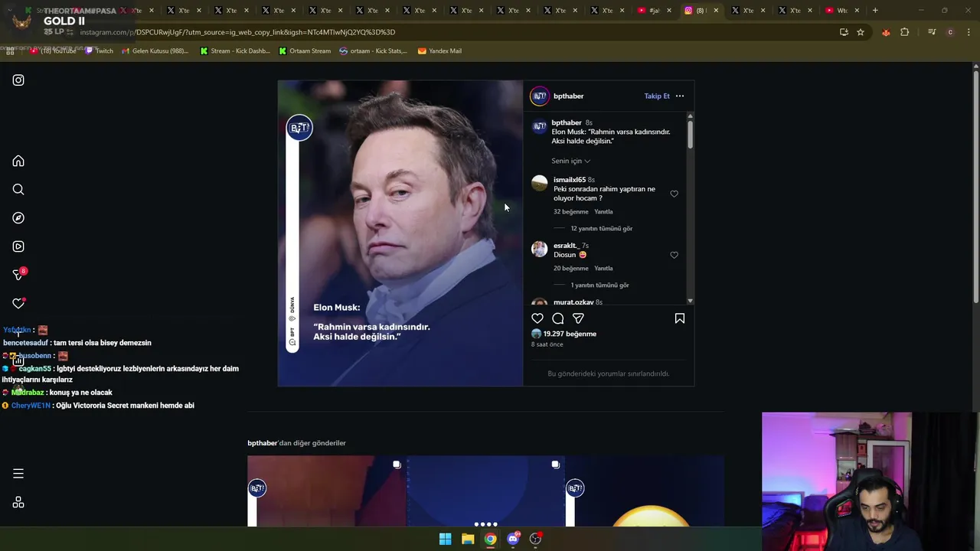Open the post's three-dot options menu
980x551 pixels.
click(680, 96)
